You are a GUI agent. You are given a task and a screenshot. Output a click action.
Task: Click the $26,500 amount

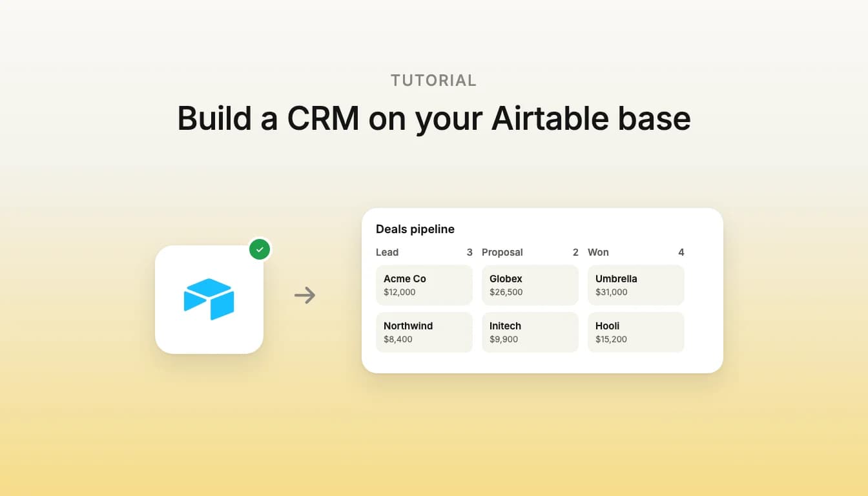coord(506,292)
